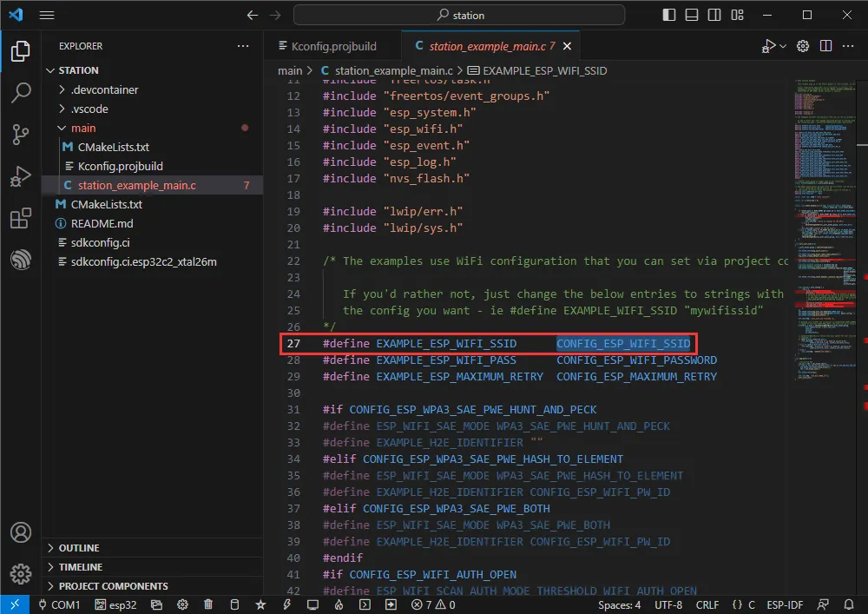Open the Extensions view
The width and height of the screenshot is (868, 614).
click(x=21, y=218)
